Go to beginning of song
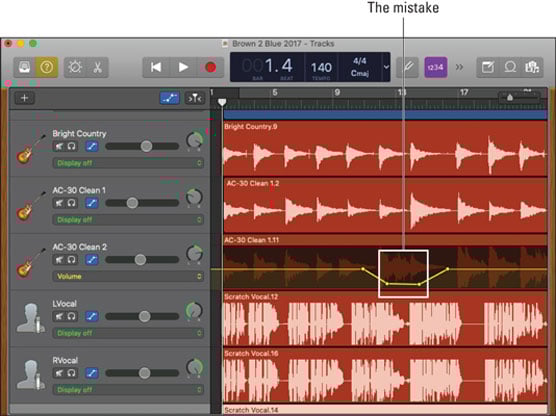Screen dimensions: 556x416 point(156,67)
